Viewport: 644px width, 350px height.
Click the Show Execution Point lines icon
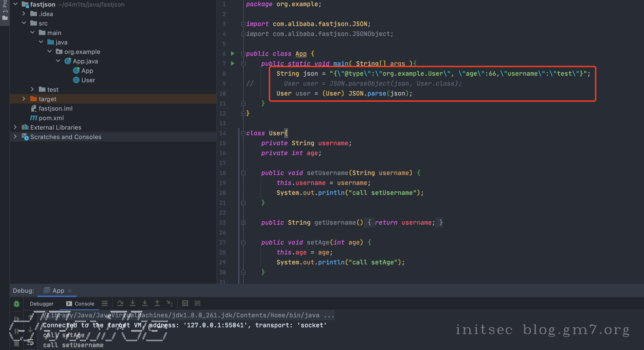[104, 303]
